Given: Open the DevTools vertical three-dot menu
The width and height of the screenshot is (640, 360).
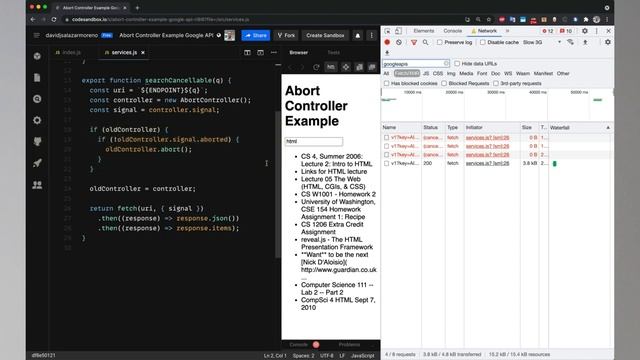Looking at the screenshot, I should coord(596,31).
